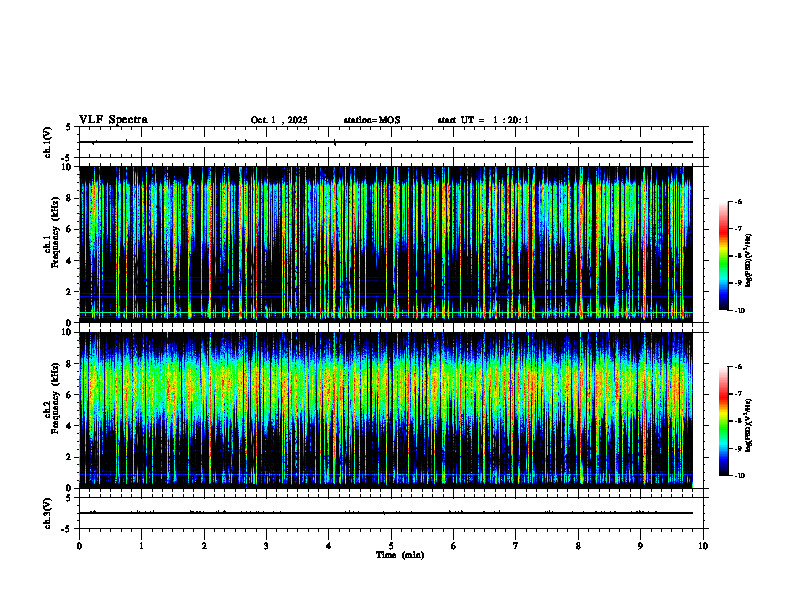The image size is (792, 612).
Task: Click the ch.1 voltage waveform trace
Action: pos(386,142)
